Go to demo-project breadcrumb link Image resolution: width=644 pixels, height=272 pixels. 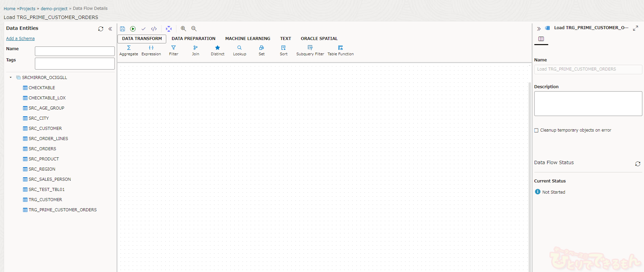54,8
